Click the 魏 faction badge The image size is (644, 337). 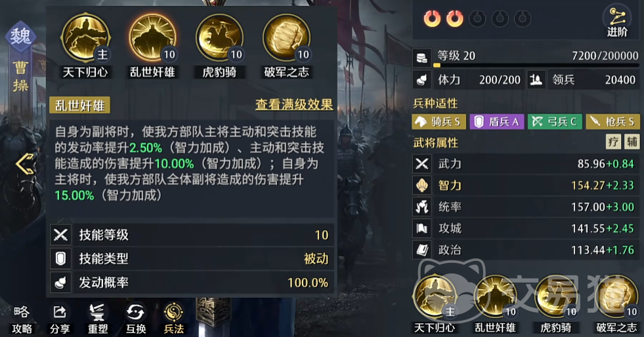20,37
